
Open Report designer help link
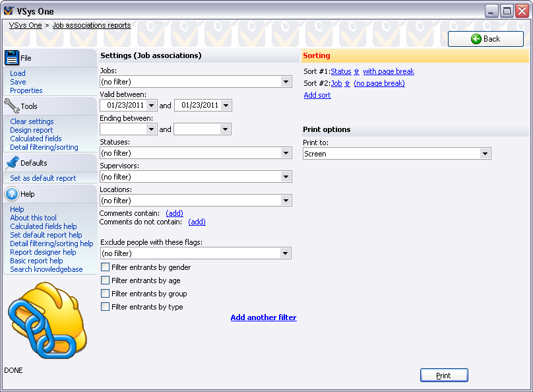tap(43, 252)
